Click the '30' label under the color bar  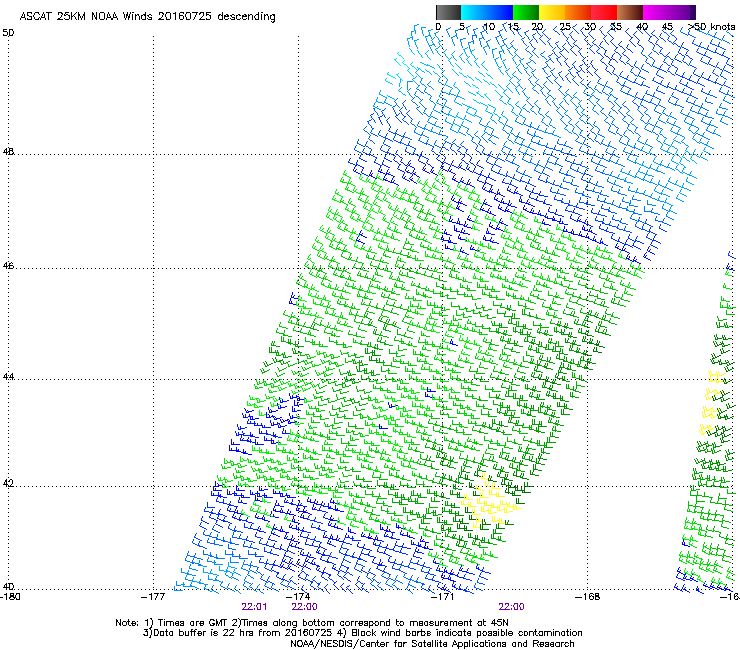coord(590,27)
